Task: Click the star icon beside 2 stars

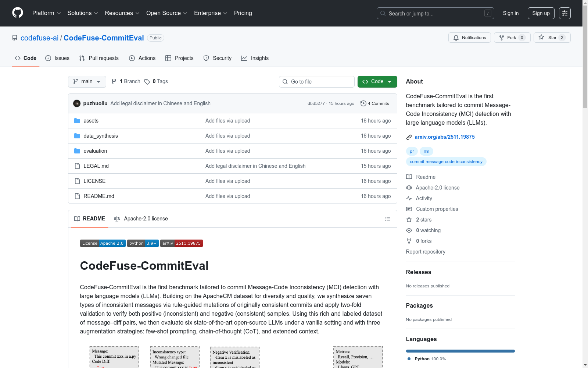Action: coord(409,220)
